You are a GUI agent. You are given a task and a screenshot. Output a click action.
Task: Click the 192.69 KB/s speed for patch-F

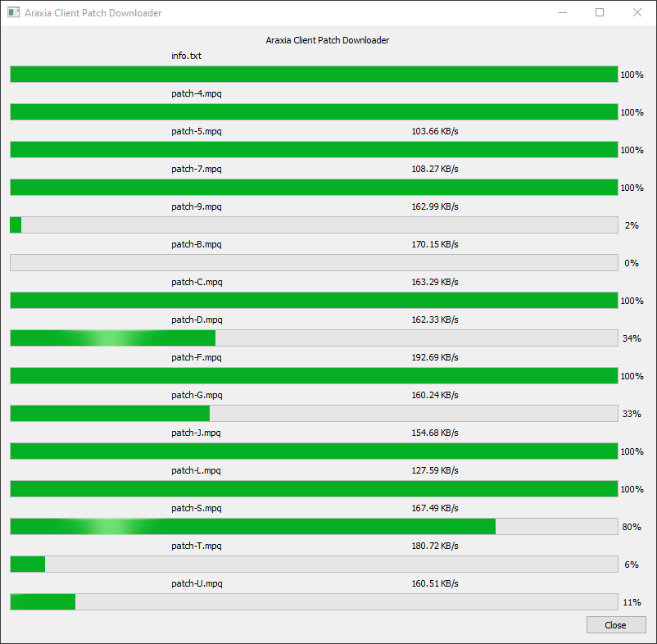tap(435, 357)
